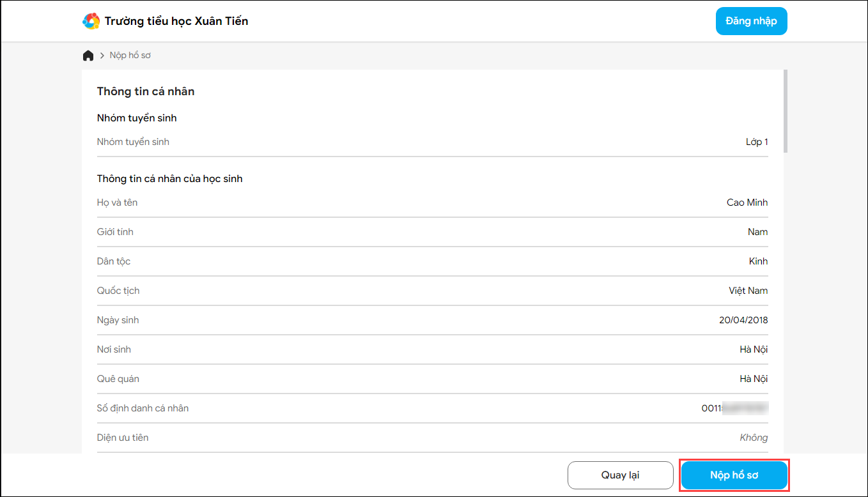Screen dimensions: 868x497
Task: Click the Nộp hồ sơ breadcrumb link
Action: pos(130,56)
